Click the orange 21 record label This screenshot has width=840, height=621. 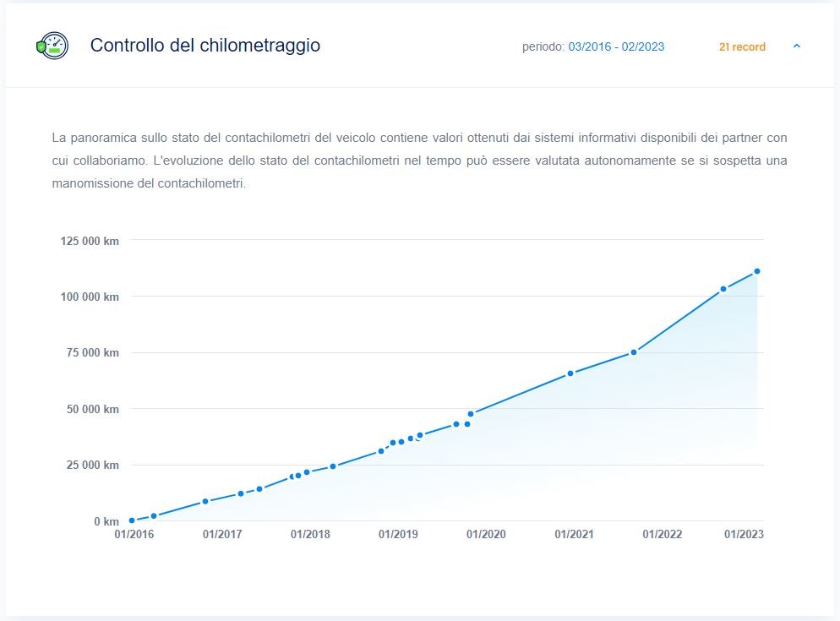point(742,47)
